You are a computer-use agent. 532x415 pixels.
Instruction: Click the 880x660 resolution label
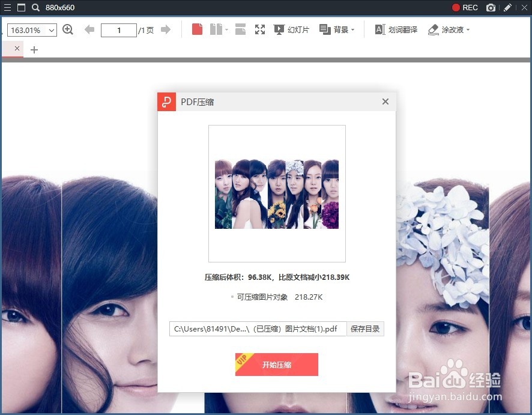coord(60,7)
